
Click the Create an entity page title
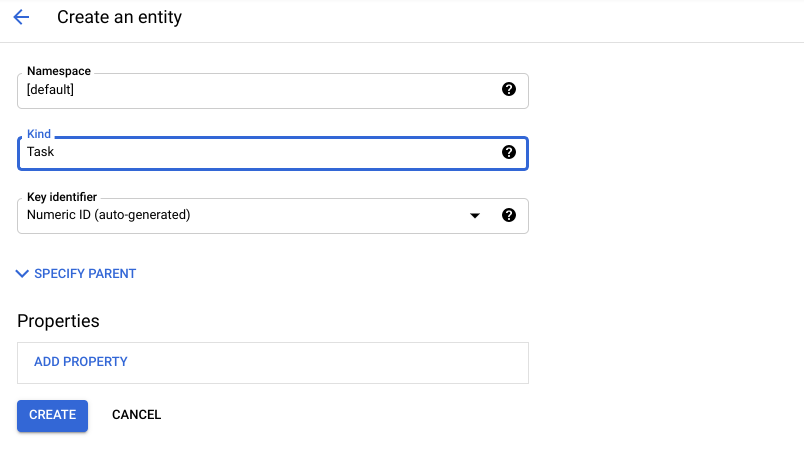(119, 17)
